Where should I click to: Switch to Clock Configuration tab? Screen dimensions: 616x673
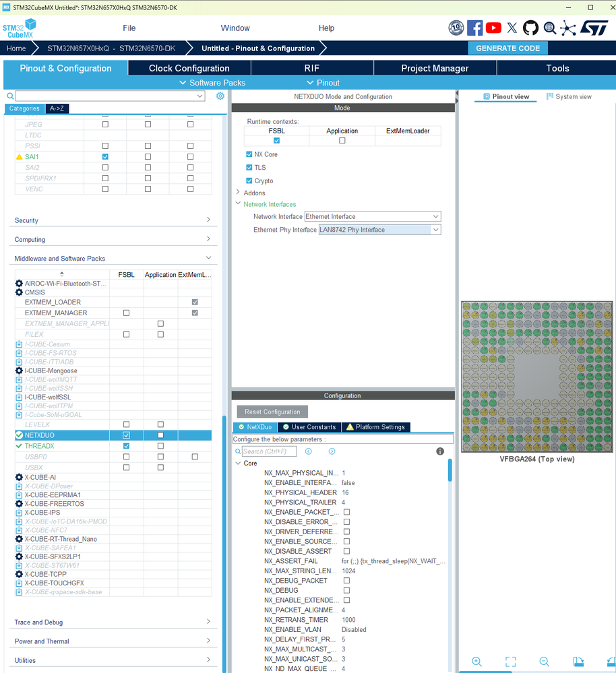(x=189, y=68)
